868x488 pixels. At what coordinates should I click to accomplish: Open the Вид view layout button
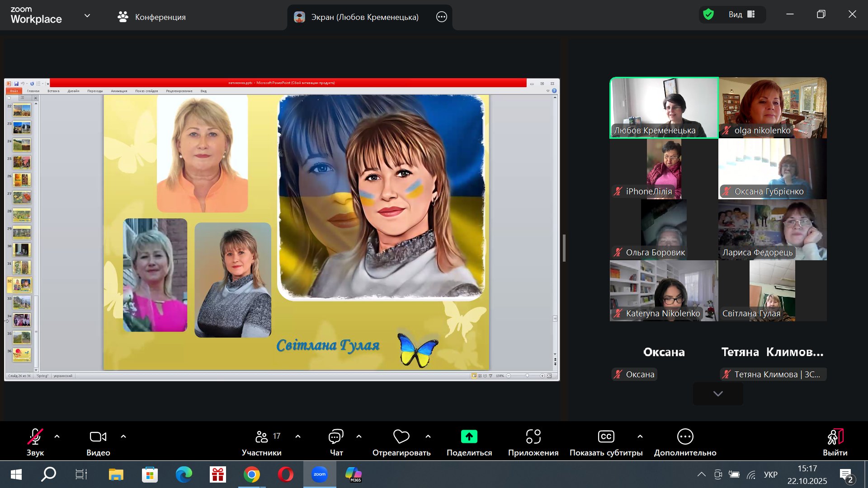pos(741,14)
